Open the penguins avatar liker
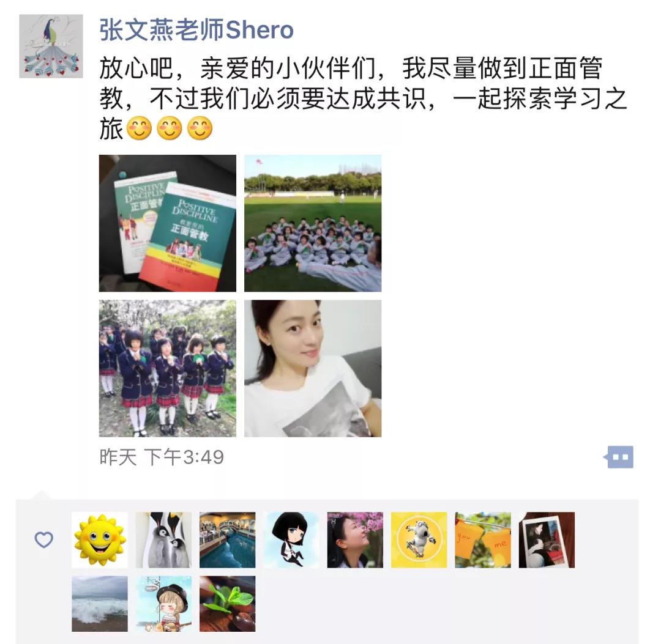This screenshot has height=644, width=661. (163, 540)
